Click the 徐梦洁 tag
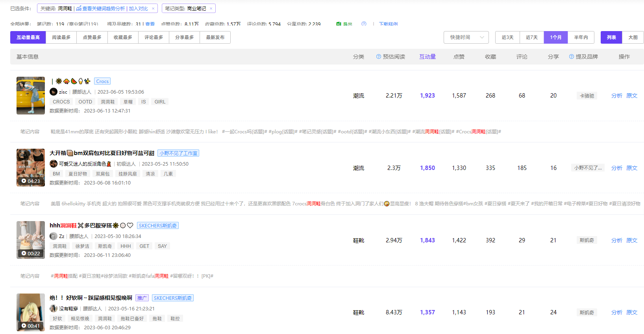The image size is (644, 334). click(x=82, y=246)
